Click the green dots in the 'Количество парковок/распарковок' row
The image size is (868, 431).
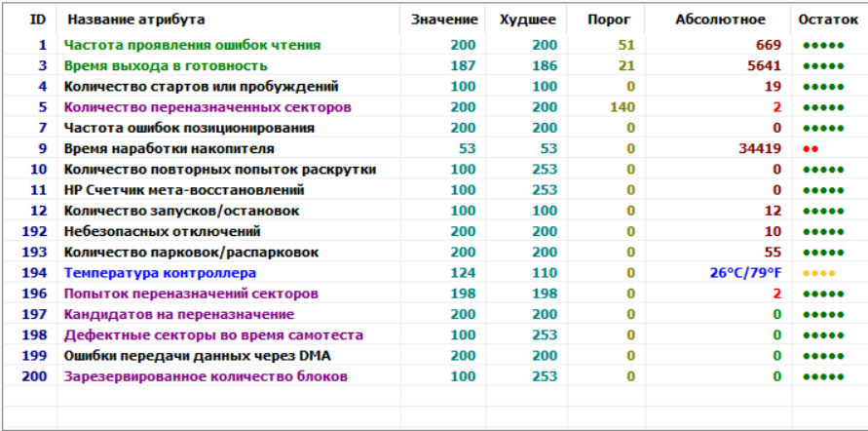click(x=822, y=253)
